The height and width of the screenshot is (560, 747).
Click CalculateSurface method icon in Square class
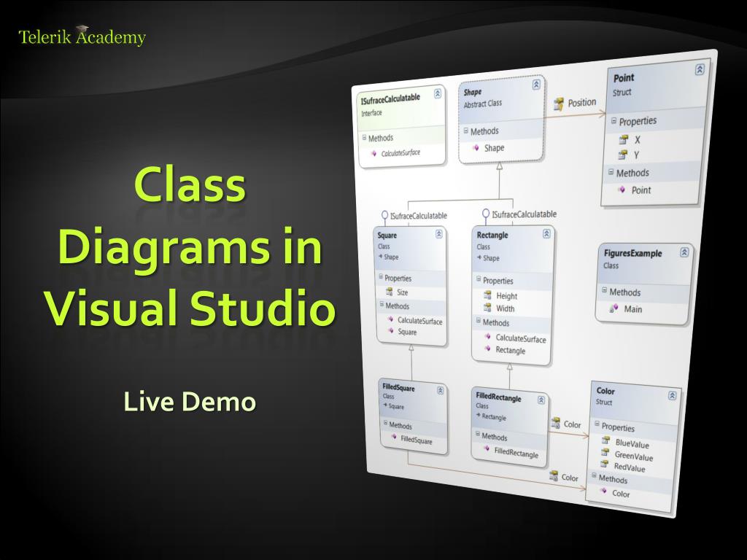coord(390,319)
